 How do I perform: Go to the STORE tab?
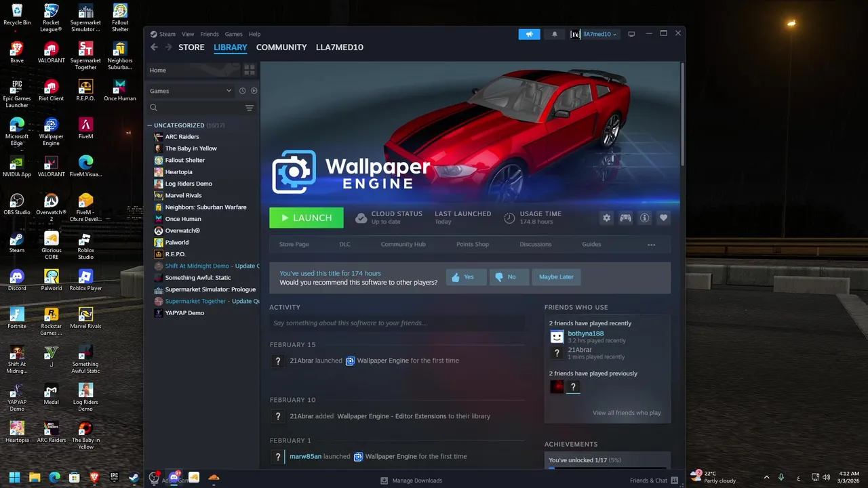[x=191, y=47]
